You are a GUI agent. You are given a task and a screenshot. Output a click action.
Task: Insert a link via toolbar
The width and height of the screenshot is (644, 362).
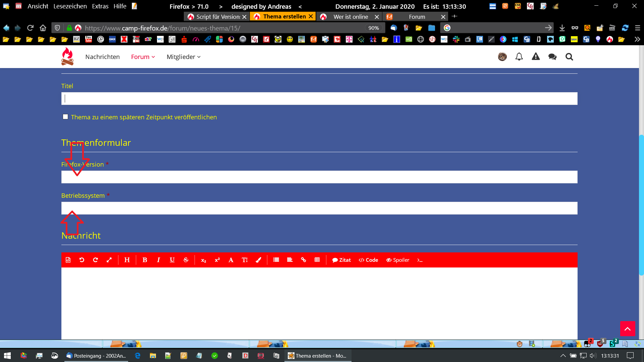[x=303, y=260]
